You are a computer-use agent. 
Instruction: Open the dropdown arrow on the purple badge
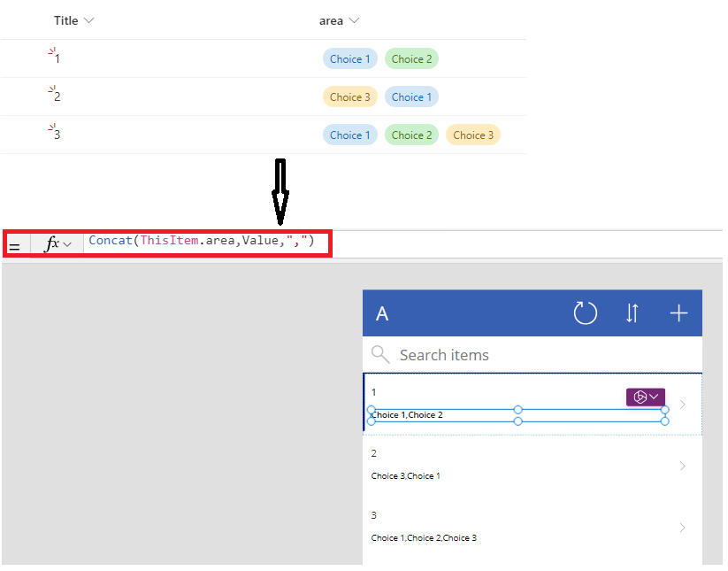click(x=652, y=397)
